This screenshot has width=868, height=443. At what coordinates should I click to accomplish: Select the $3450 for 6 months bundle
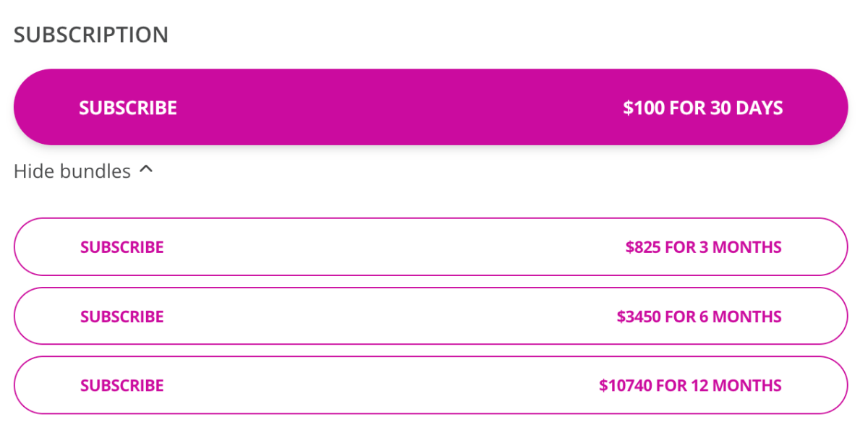[430, 317]
